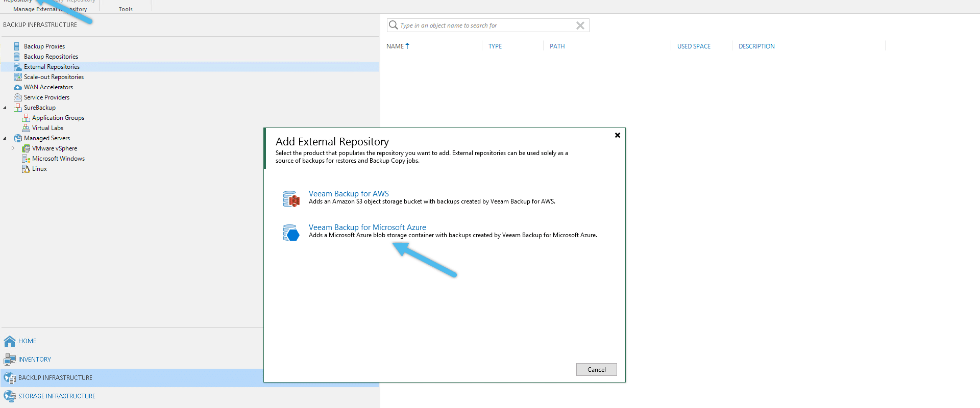Switch to the INVENTORY view
The image size is (980, 408).
(35, 360)
